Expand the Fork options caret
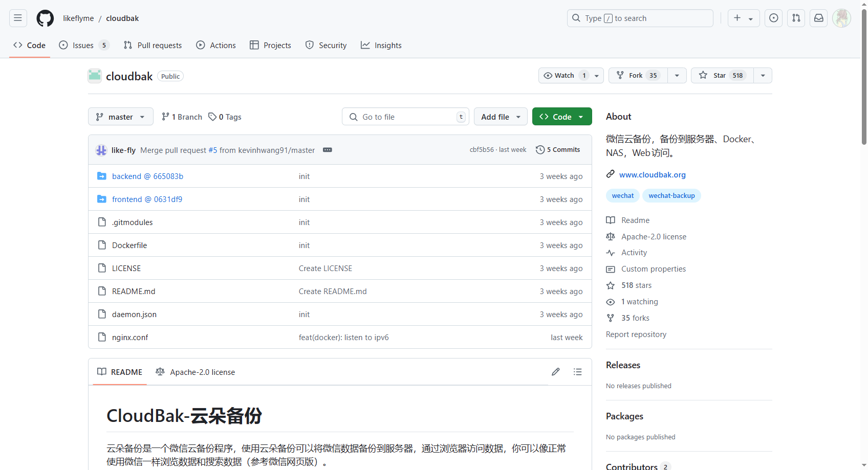Viewport: 868px width, 470px height. click(677, 75)
